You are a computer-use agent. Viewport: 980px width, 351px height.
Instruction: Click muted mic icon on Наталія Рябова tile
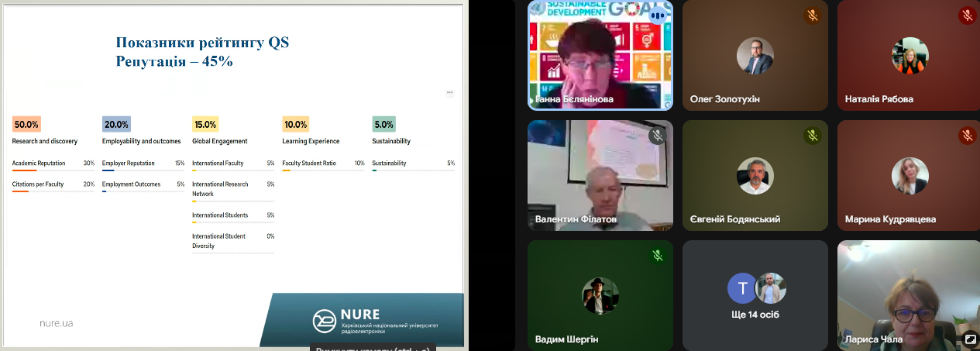[x=967, y=15]
